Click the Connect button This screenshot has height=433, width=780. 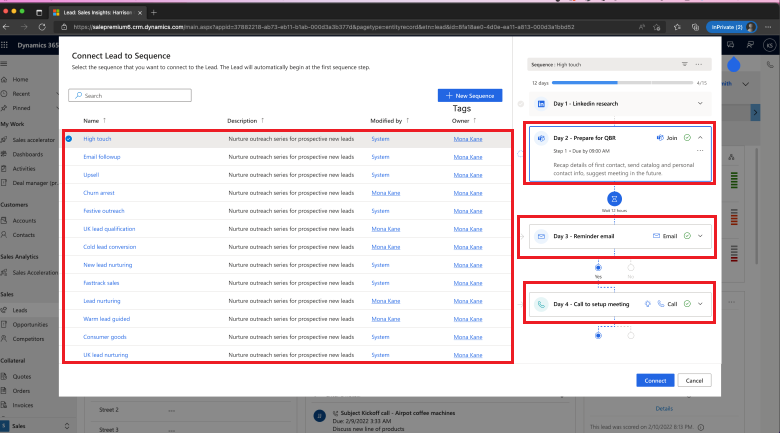tap(655, 380)
